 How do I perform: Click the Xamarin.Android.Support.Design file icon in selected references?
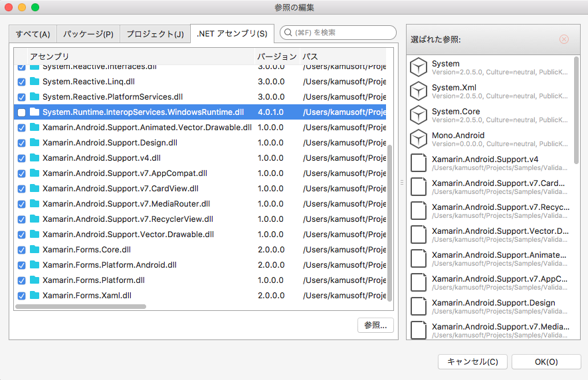[419, 306]
